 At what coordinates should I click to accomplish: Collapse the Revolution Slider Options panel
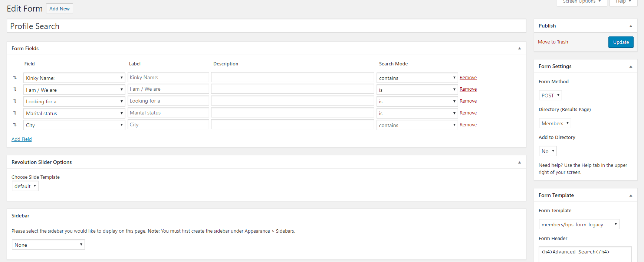coord(519,162)
